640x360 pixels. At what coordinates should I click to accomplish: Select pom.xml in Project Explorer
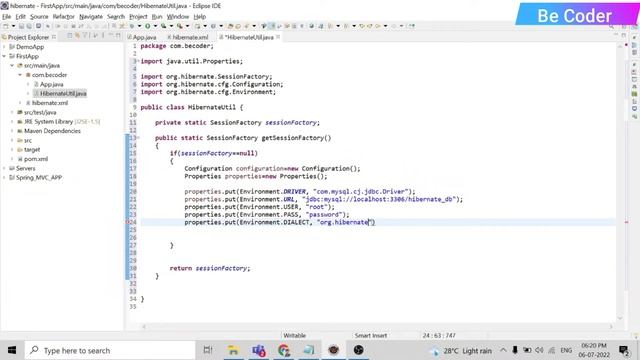coord(36,159)
